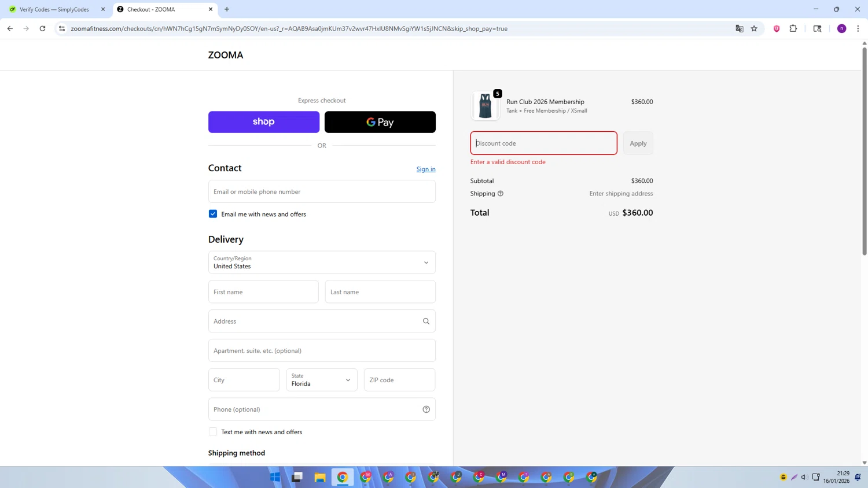Viewport: 868px width, 488px height.
Task: Open the State dropdown showing Florida
Action: tap(322, 380)
